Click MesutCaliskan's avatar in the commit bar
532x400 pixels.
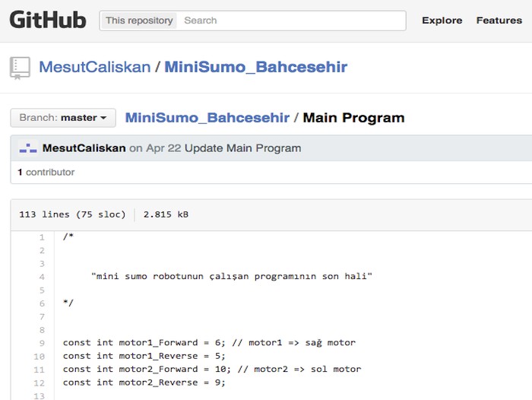(28, 148)
